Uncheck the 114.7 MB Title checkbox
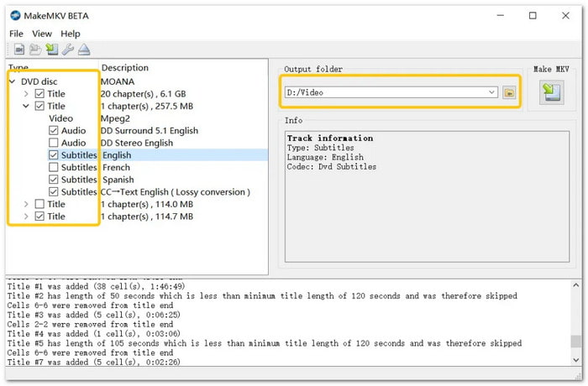588x386 pixels. (39, 216)
